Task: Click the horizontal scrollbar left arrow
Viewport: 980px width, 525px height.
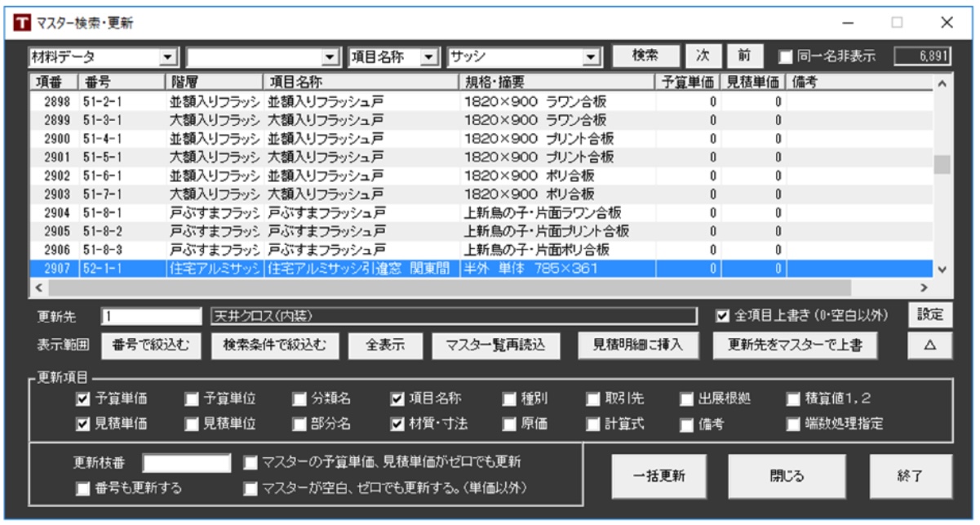Action: [x=38, y=287]
